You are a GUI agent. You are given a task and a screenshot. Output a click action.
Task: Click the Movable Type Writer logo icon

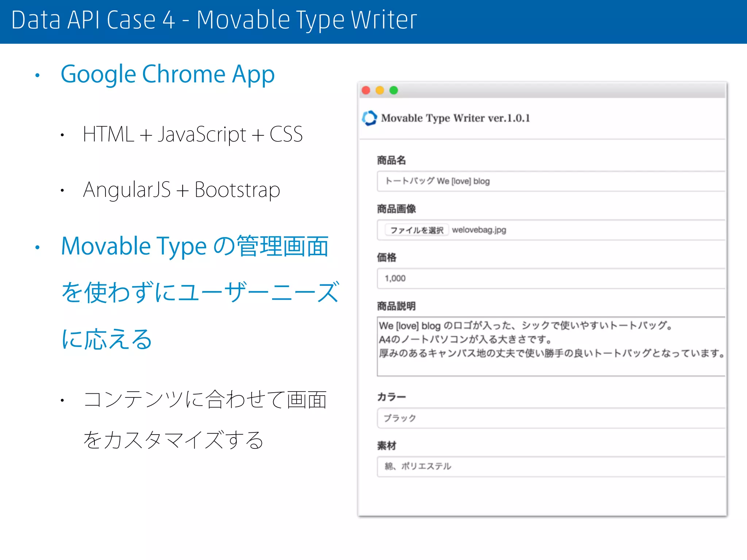[369, 118]
